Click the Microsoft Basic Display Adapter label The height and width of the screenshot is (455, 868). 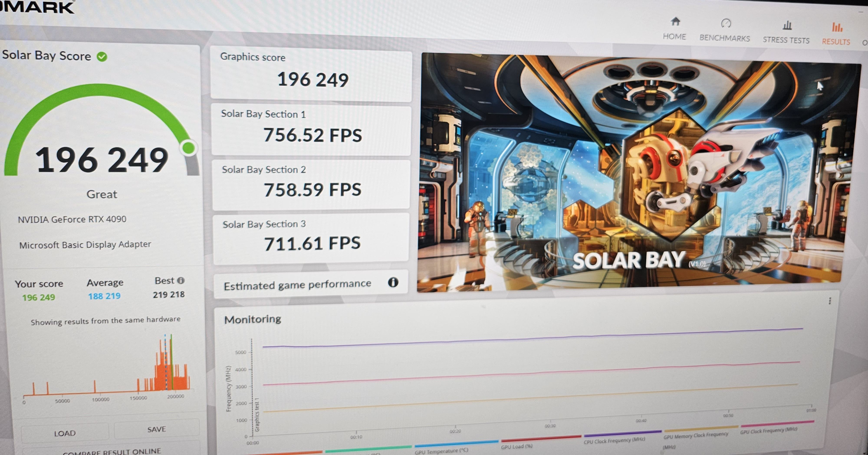(85, 245)
